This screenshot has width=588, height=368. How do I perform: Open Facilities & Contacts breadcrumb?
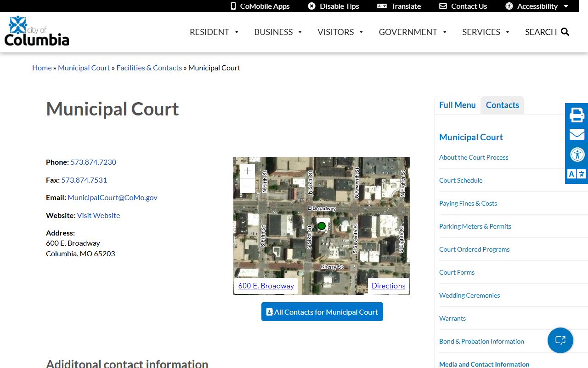point(149,68)
